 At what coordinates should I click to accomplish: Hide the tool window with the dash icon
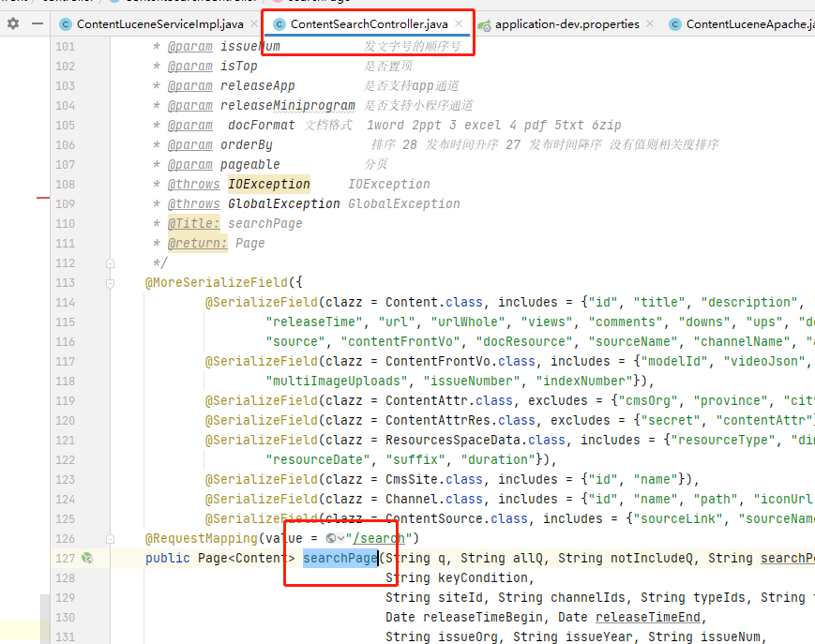coord(38,23)
